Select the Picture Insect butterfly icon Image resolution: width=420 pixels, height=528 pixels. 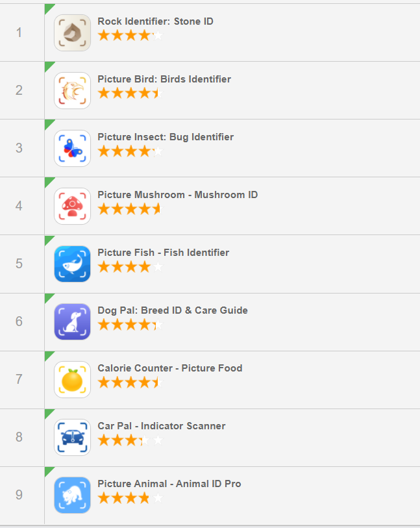72,148
